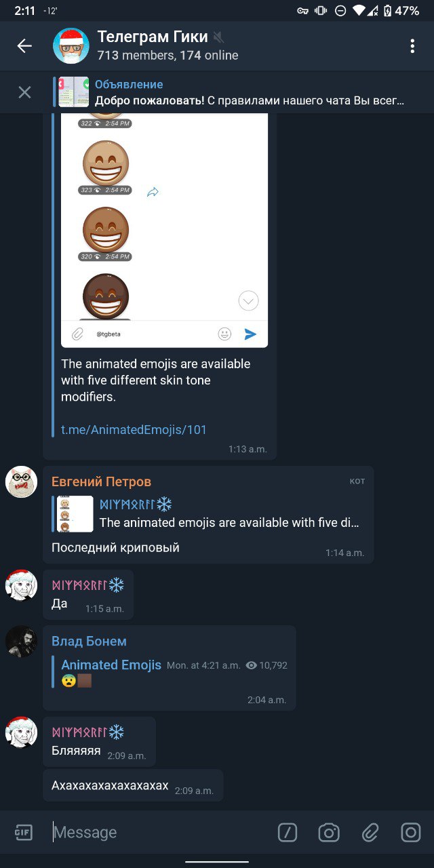Tap the back arrow in header
434x868 pixels.
[24, 46]
